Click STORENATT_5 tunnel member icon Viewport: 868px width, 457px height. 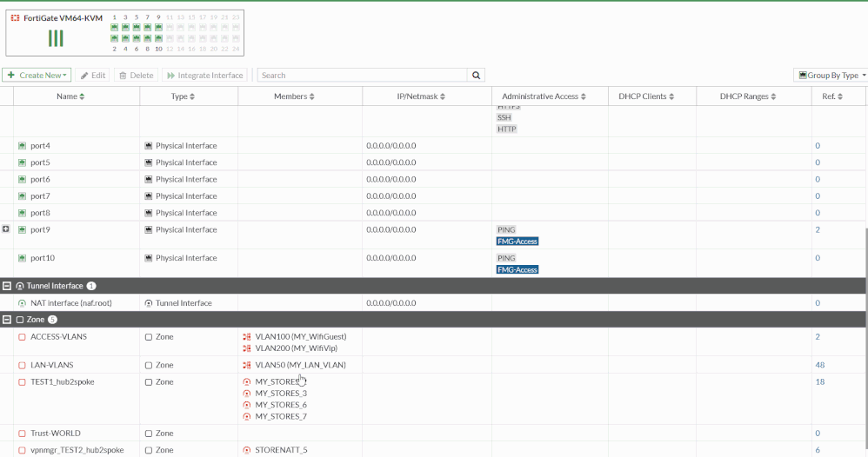tap(247, 450)
